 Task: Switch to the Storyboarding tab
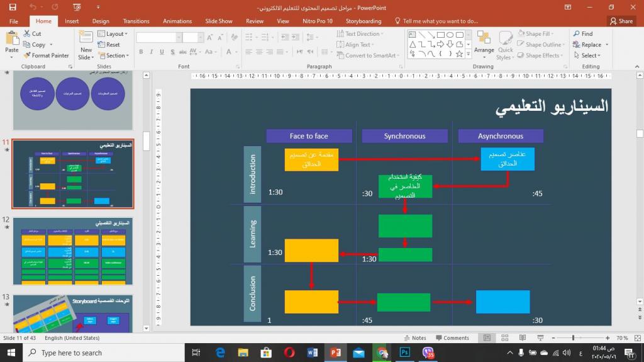pos(363,21)
